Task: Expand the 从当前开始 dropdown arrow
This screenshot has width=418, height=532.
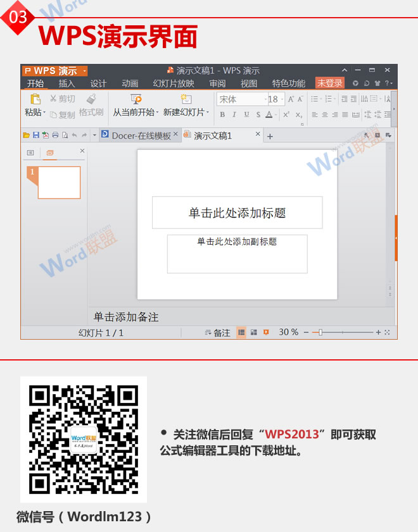Action: 157,112
